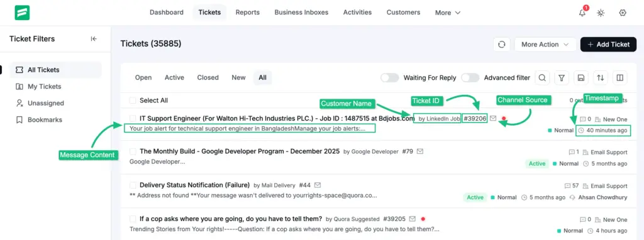Viewport: 644px width, 240px height.
Task: Toggle the column layout icon
Action: pyautogui.click(x=620, y=77)
